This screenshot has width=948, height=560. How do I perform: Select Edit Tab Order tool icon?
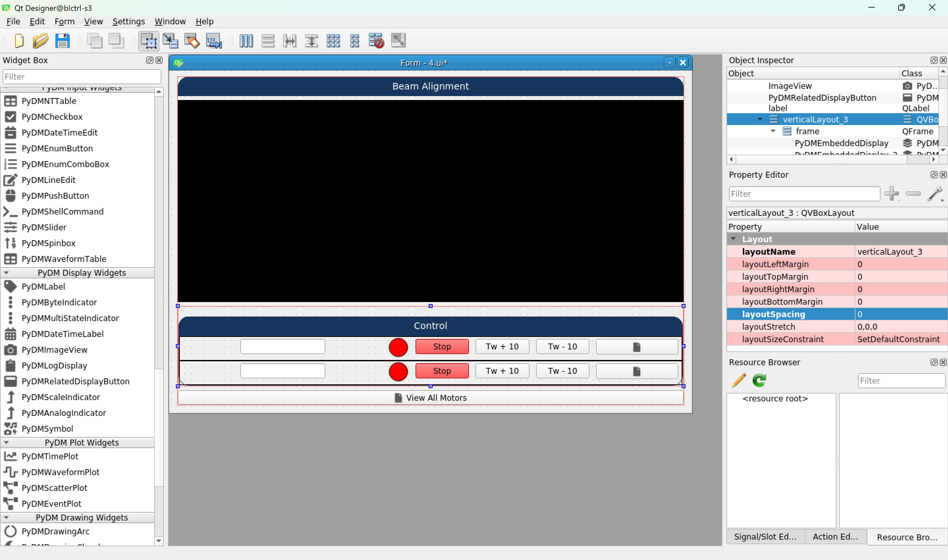pos(214,41)
